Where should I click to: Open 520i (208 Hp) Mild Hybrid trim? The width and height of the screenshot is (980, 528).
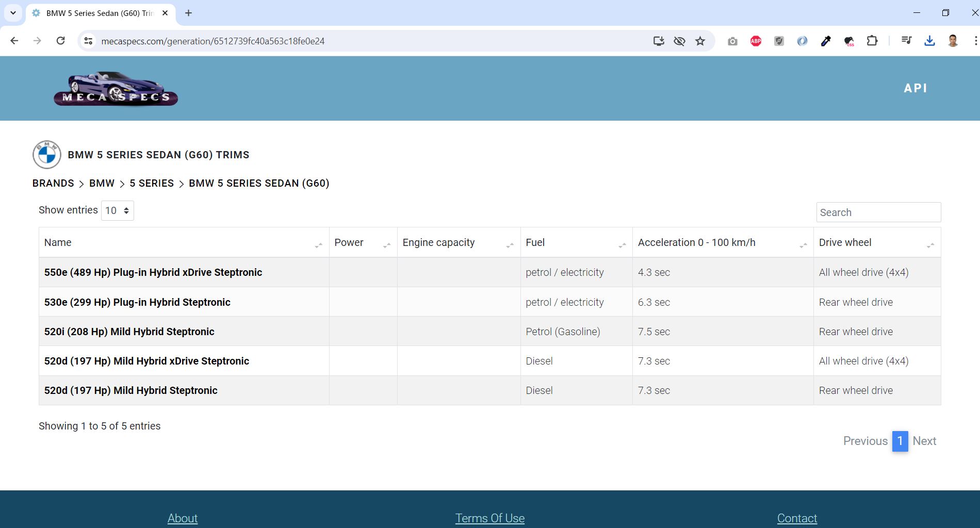tap(129, 332)
